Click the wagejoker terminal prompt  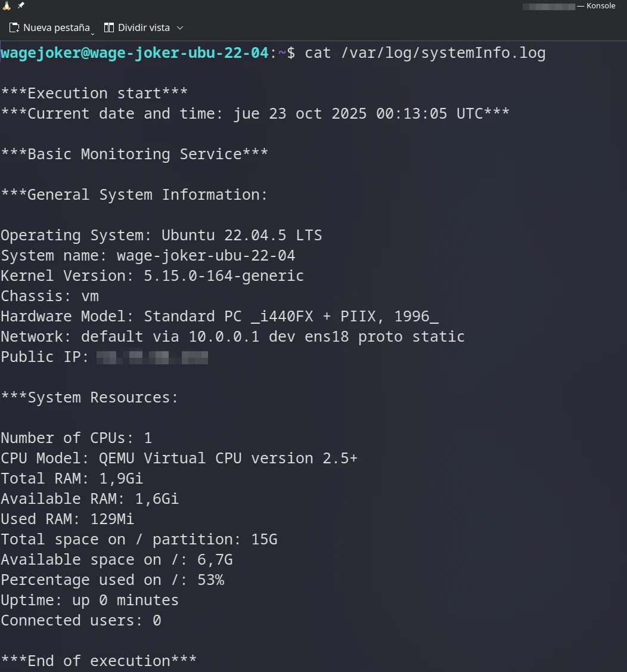point(134,52)
